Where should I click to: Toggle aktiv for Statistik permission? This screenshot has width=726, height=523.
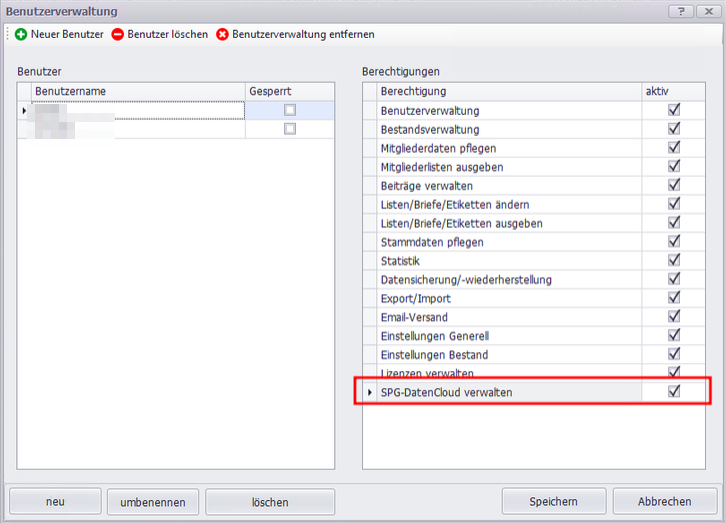(674, 260)
